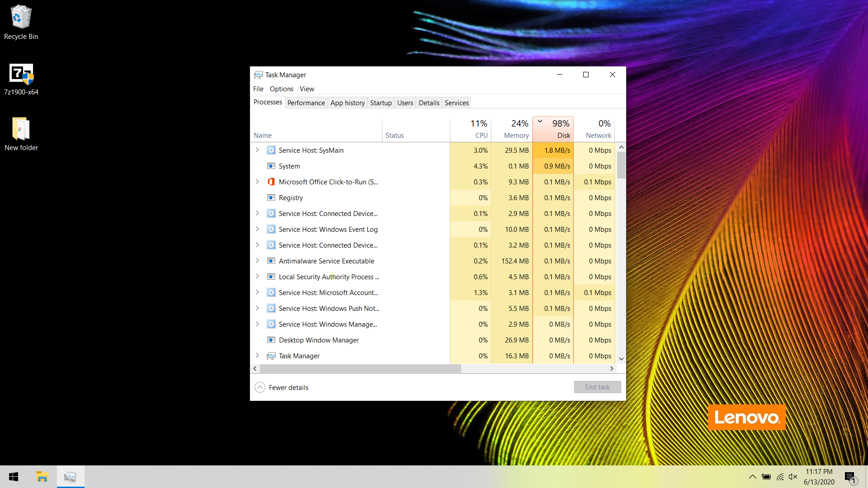
Task: Sort by the Network column header
Action: (594, 129)
